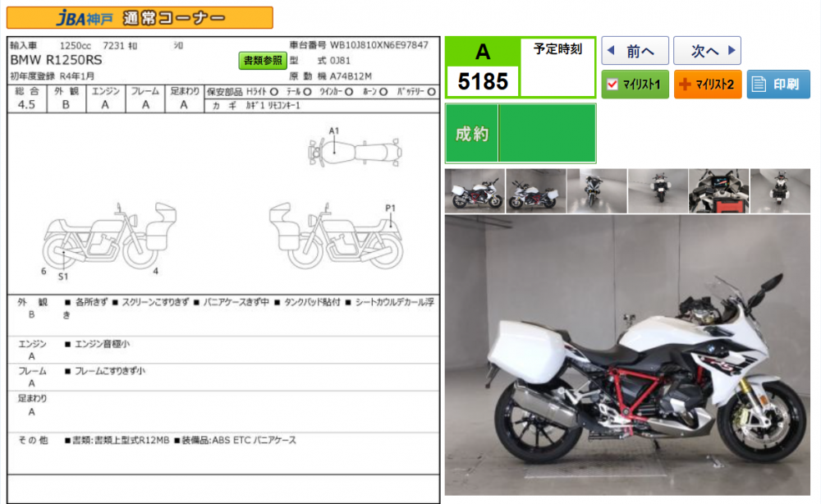821x504 pixels.
Task: Open fourth thumbnail showing bike rear view
Action: point(658,190)
